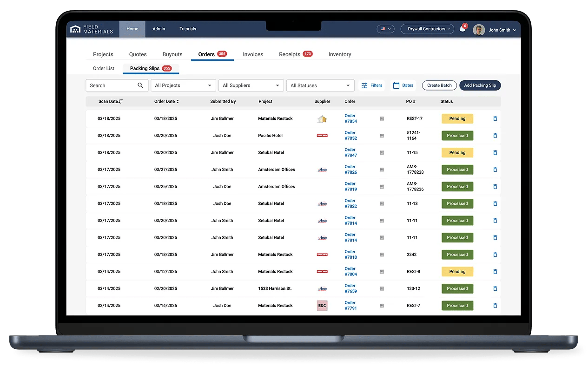Delete packing slip for Order #7847
Screen dimensions: 588x366
pyautogui.click(x=495, y=153)
